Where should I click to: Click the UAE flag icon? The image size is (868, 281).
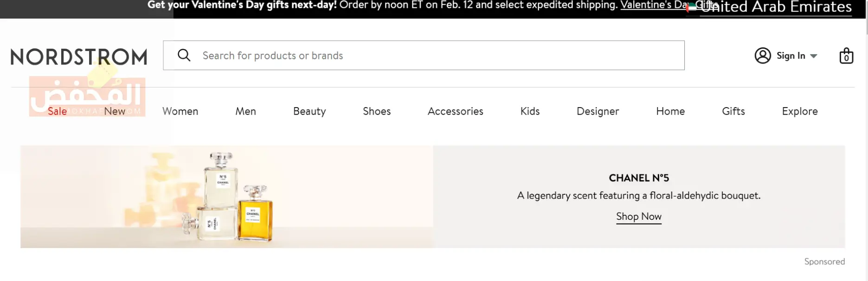(692, 7)
